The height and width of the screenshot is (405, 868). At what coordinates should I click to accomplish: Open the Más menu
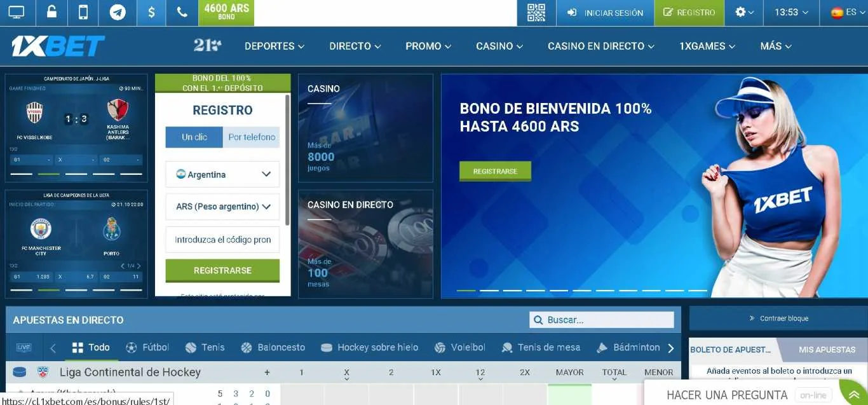776,46
